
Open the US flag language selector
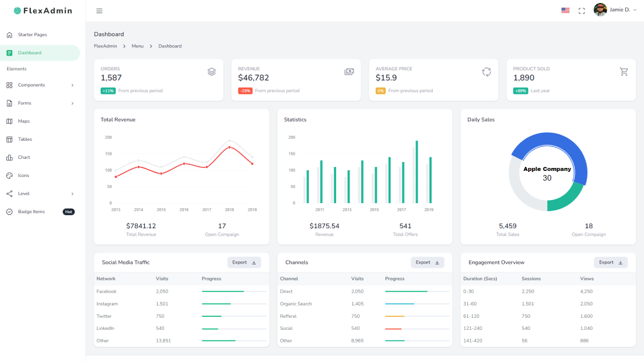point(566,11)
